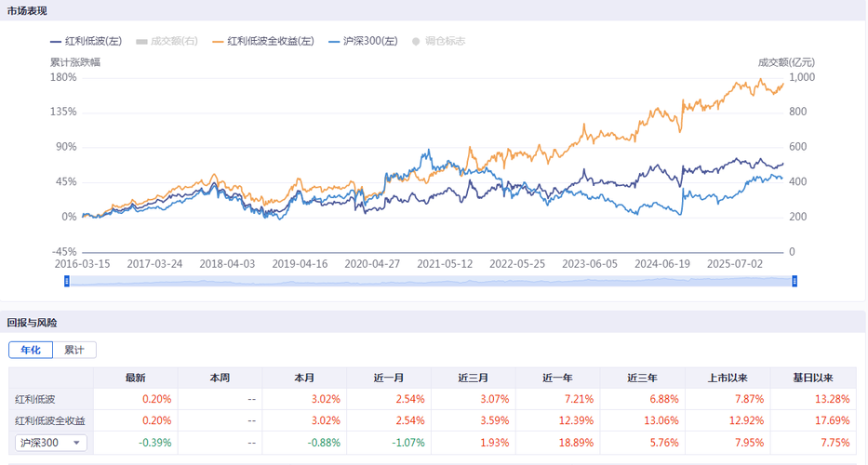Screen dimensions: 868x465
Task: Click the right handle of the date range slider
Action: 795,281
